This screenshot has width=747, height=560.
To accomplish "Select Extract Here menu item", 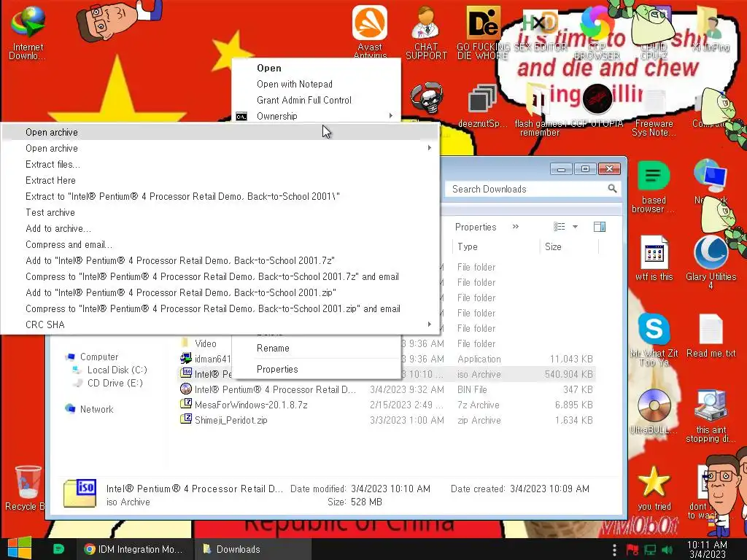I will click(x=220, y=181).
